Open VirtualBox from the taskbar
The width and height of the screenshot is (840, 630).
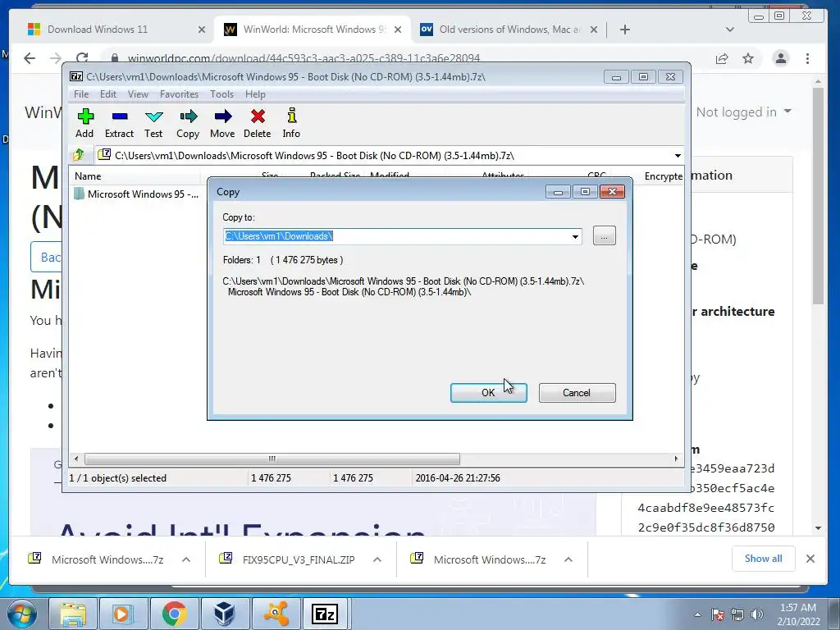[224, 614]
